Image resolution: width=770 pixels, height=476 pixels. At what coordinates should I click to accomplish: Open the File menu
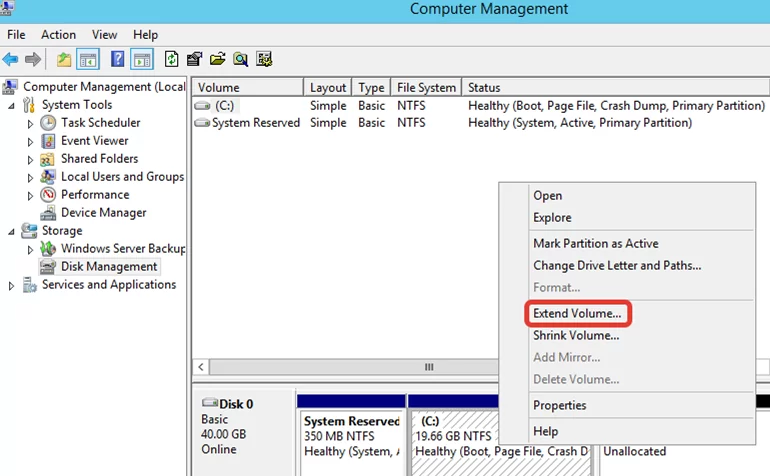click(x=16, y=35)
